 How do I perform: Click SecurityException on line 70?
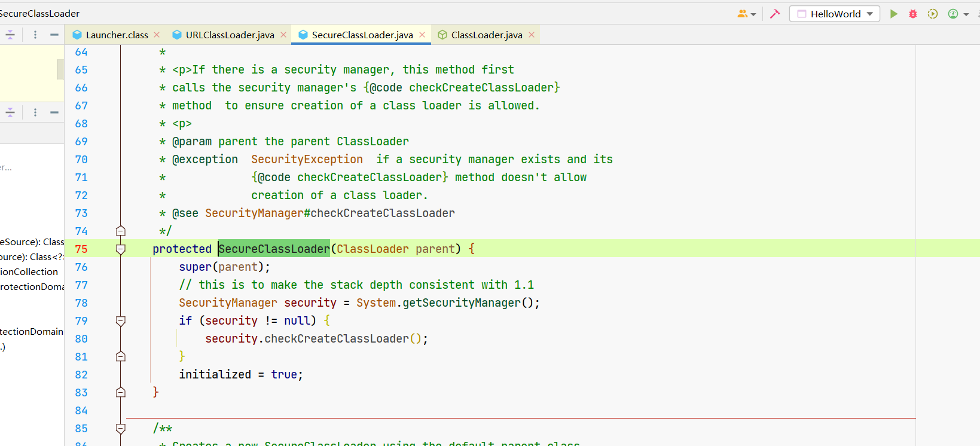click(x=307, y=159)
